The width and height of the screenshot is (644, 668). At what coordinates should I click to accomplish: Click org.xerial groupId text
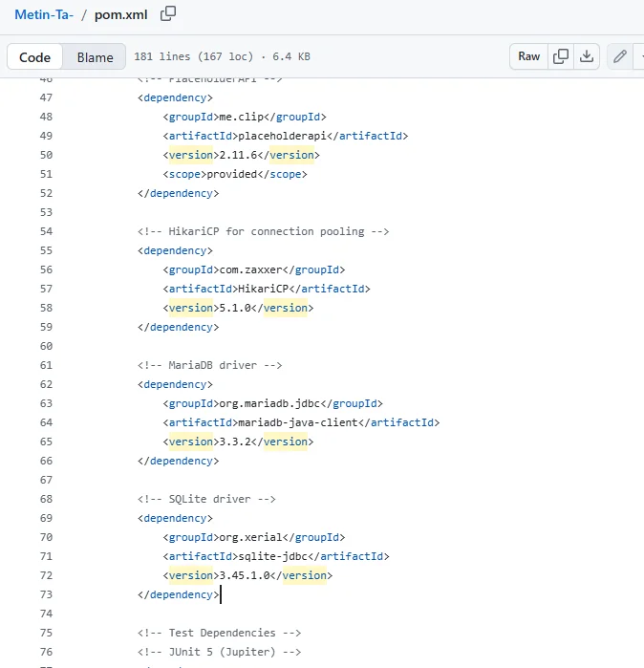click(x=251, y=537)
